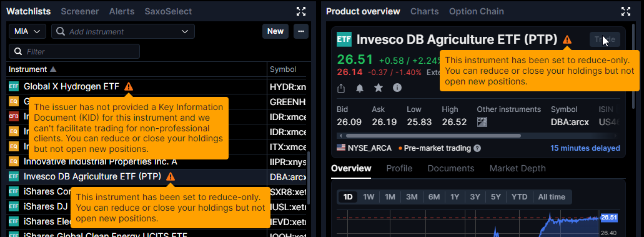Select the Product overview tab
The height and width of the screenshot is (237, 644).
(x=363, y=11)
